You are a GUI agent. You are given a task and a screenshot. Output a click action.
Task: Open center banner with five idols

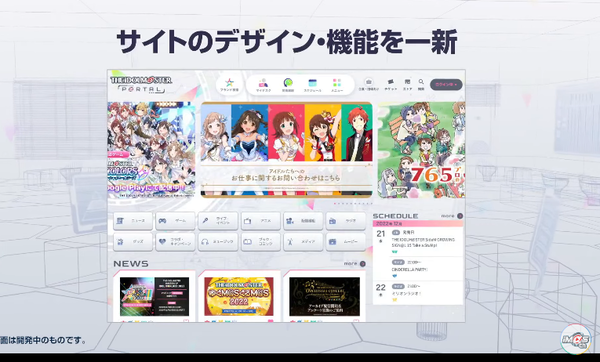click(x=287, y=150)
